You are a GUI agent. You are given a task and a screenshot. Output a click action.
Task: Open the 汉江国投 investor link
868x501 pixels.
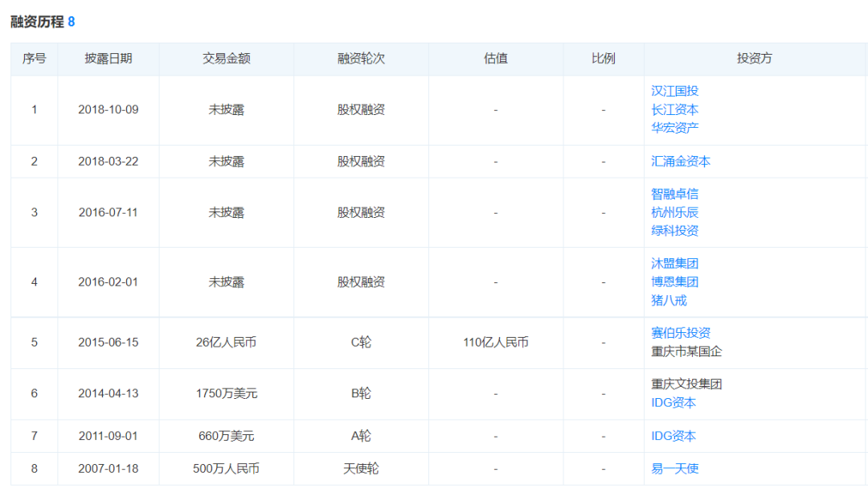pos(674,91)
